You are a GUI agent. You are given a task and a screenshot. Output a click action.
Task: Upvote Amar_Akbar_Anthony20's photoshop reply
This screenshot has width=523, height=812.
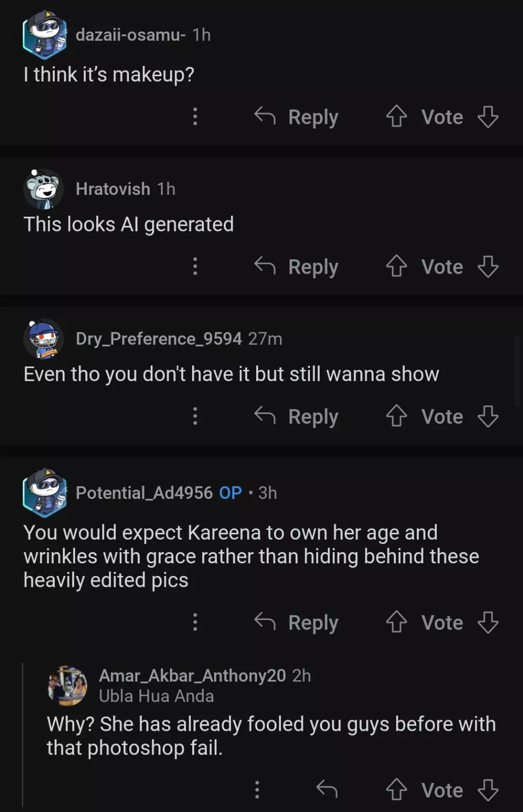(x=396, y=790)
